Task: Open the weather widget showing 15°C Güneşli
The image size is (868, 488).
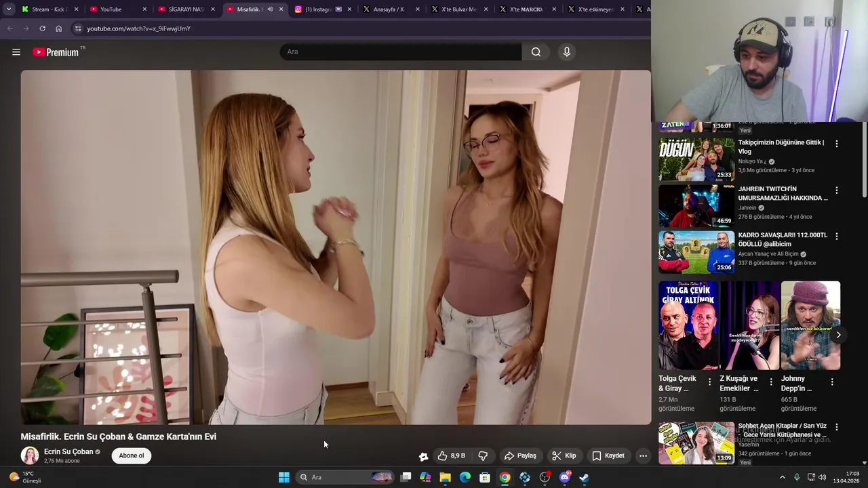Action: (24, 477)
